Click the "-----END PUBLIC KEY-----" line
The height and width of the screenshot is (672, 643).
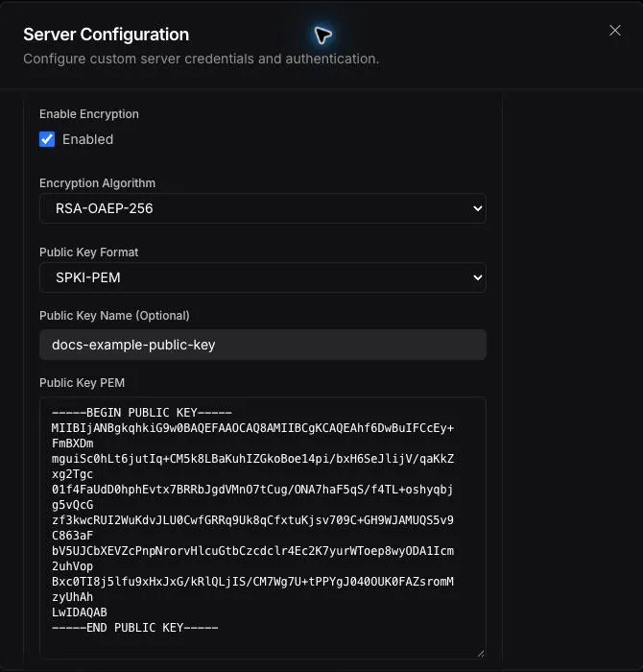coord(135,628)
